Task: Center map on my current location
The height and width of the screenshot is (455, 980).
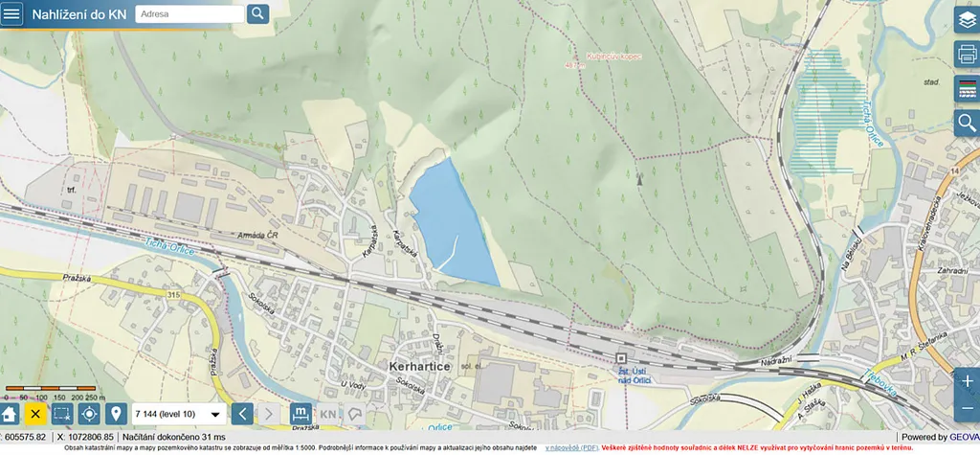Action: tap(89, 414)
